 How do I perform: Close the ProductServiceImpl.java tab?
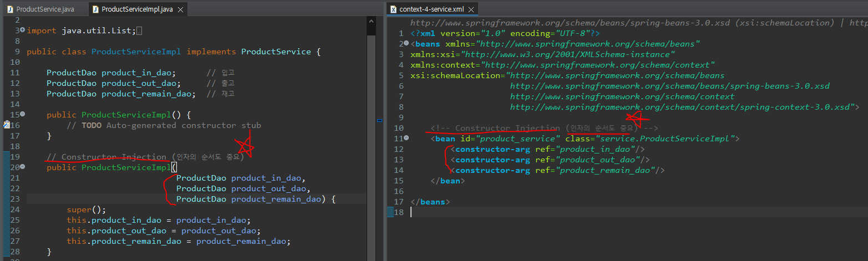pos(180,9)
